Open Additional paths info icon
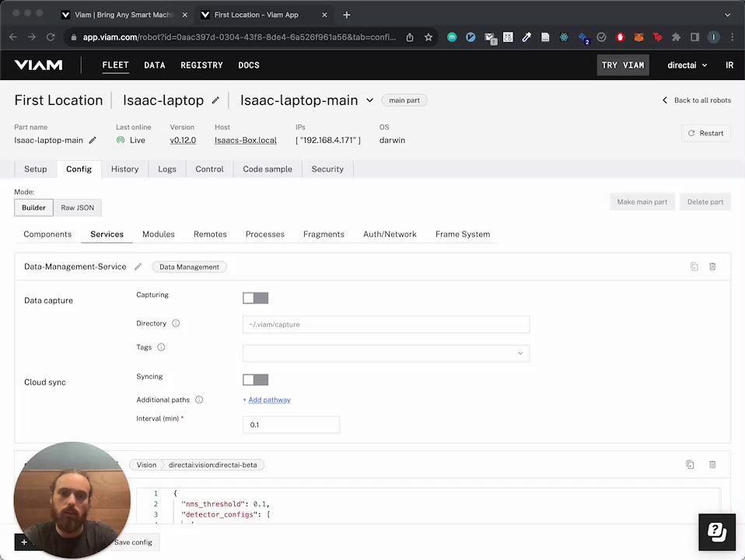Image resolution: width=745 pixels, height=560 pixels. [x=199, y=400]
